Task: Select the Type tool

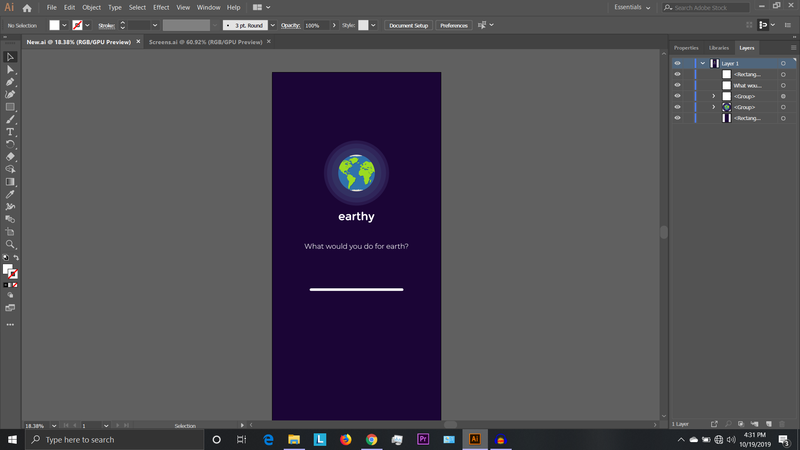Action: [x=10, y=132]
